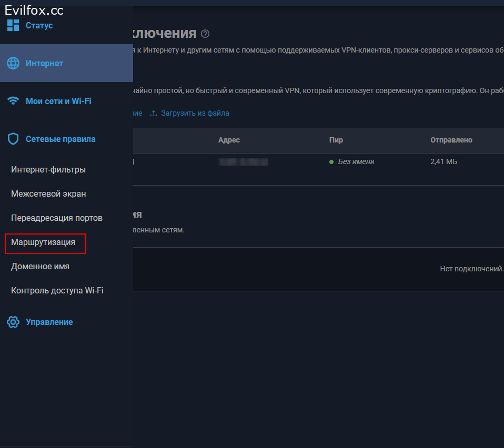
Task: Go to Межсетевой экран settings
Action: click(x=48, y=194)
